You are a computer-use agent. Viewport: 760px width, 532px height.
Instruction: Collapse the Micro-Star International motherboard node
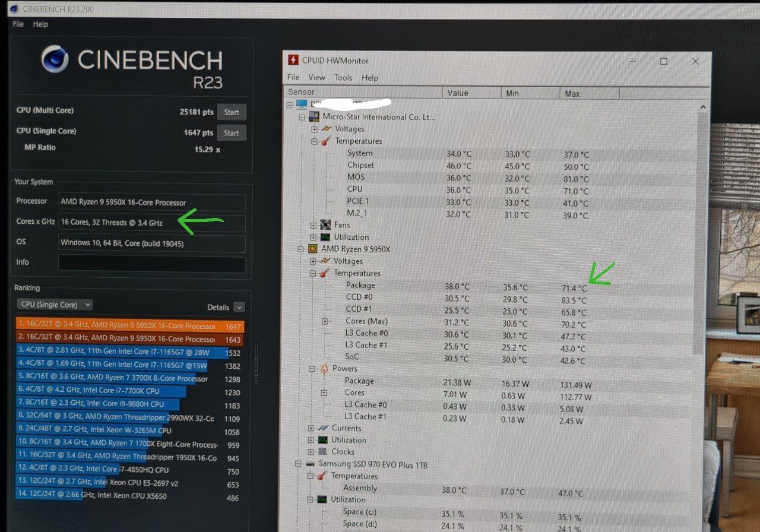click(302, 117)
